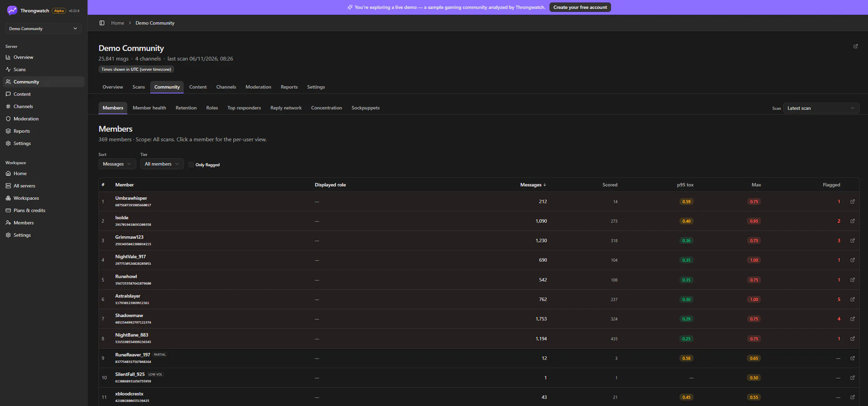The width and height of the screenshot is (868, 406).
Task: Click the All servers stack icon
Action: pyautogui.click(x=8, y=186)
